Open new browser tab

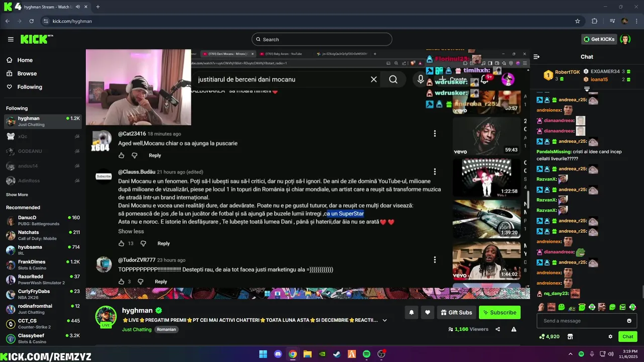click(98, 7)
